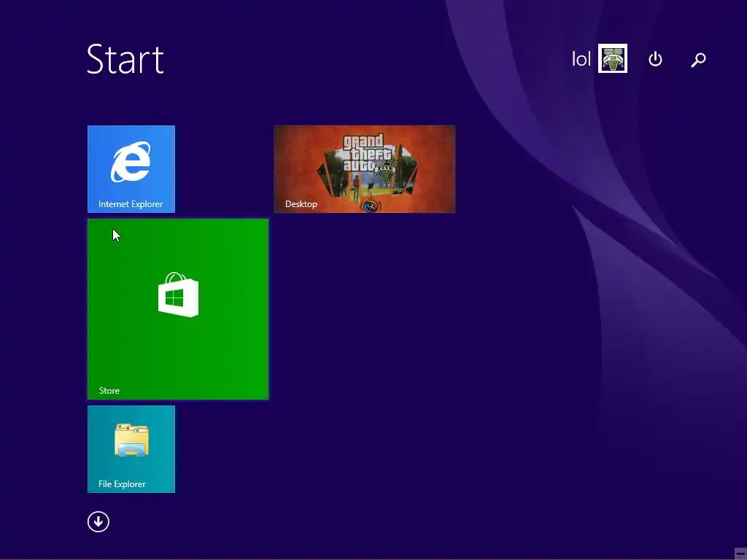
Task: Click the minimize bar at bottom-right corner
Action: [740, 553]
